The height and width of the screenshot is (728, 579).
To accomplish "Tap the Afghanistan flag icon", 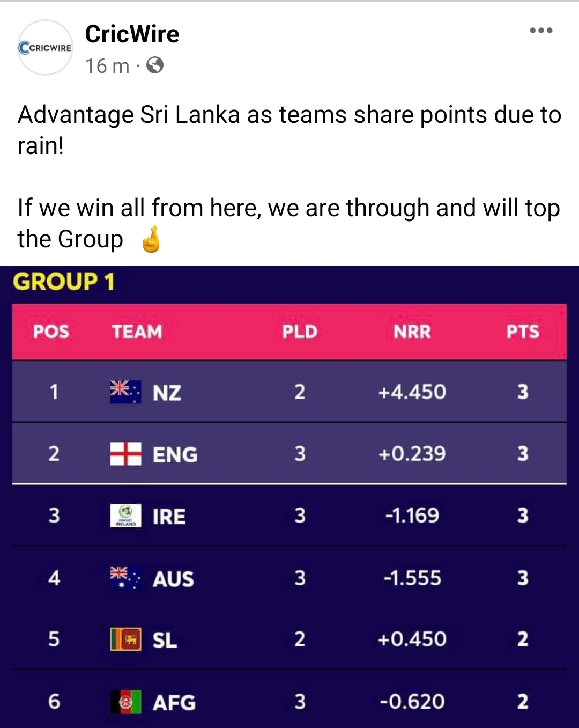I will [x=125, y=702].
